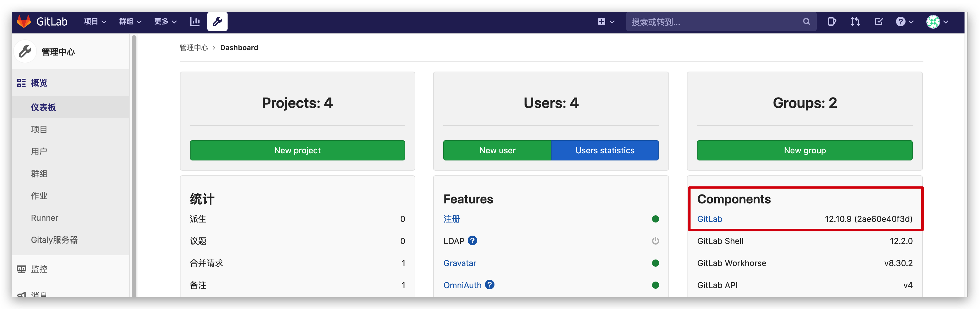Click the 议题 statistics row
Screen dimensions: 980x309
point(298,241)
